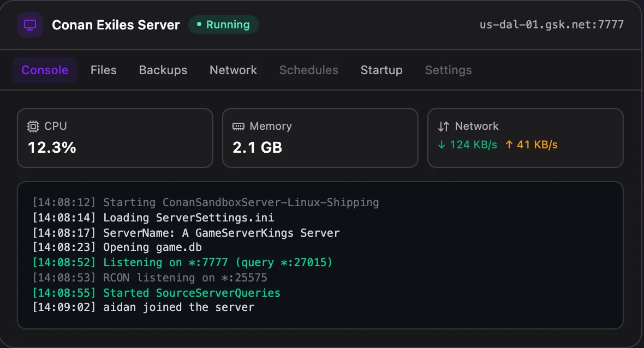This screenshot has height=348, width=644.
Task: Click the RCON listening on *:25575 line
Action: pyautogui.click(x=150, y=278)
